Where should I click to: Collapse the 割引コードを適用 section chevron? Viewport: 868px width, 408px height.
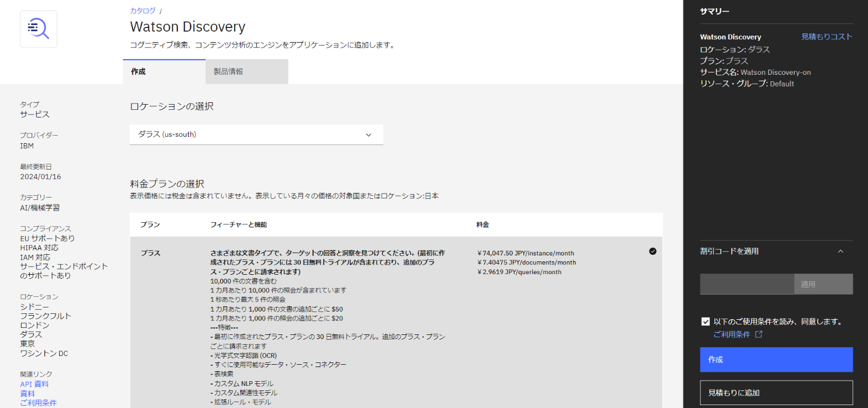tap(841, 251)
